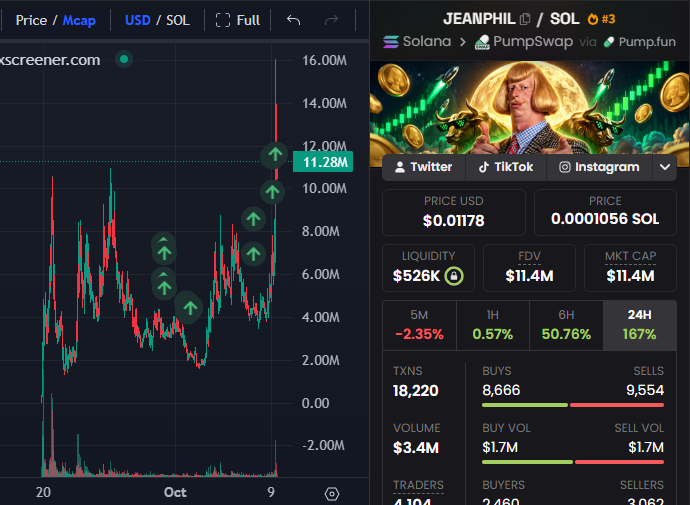This screenshot has height=505, width=690.
Task: Click the PRICE USD $0.01178 value
Action: pyautogui.click(x=454, y=220)
